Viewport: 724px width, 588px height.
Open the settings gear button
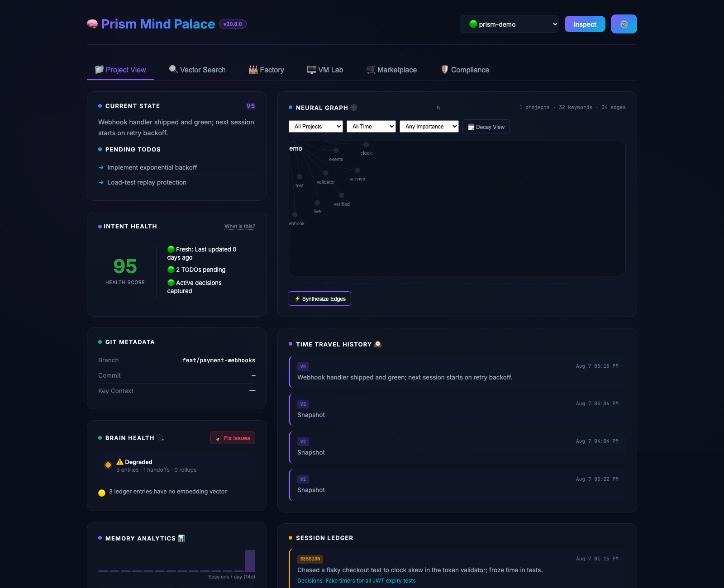624,24
